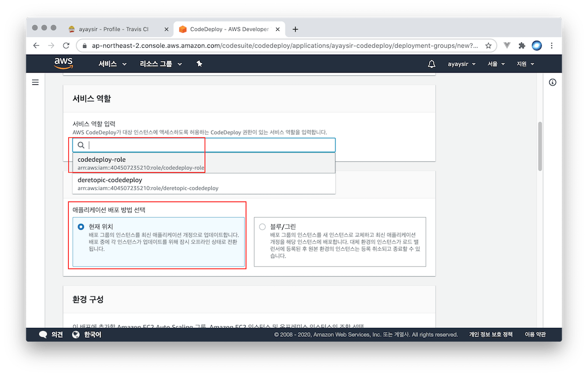Screen dimensions: 588x376
Task: Expand the 서비스 dropdown menu
Action: (x=112, y=64)
